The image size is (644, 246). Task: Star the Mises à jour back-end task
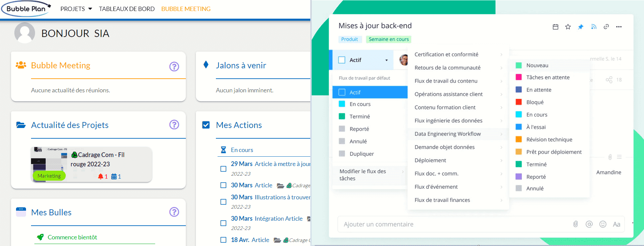tap(568, 27)
